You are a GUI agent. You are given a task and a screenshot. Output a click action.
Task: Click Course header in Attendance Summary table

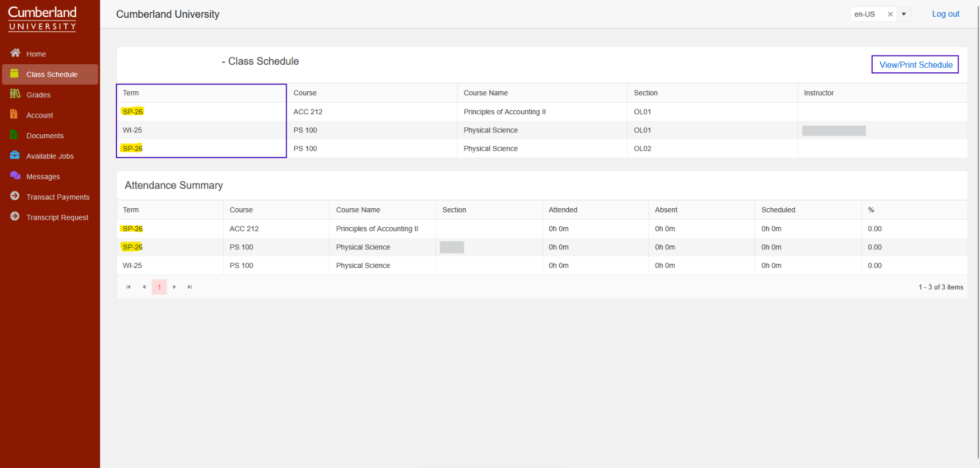pyautogui.click(x=241, y=210)
